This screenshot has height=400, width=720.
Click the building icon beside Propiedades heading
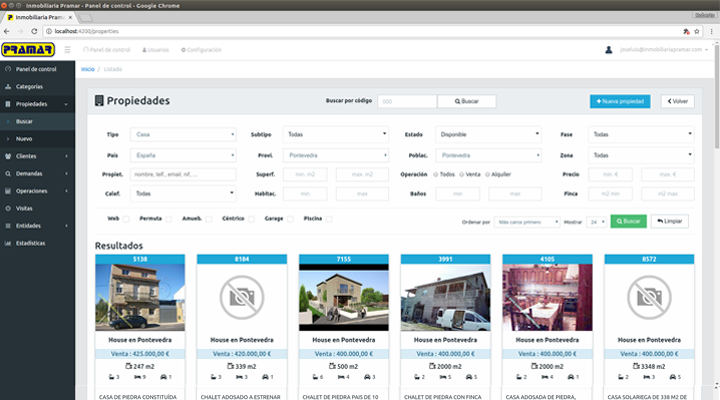coord(99,101)
